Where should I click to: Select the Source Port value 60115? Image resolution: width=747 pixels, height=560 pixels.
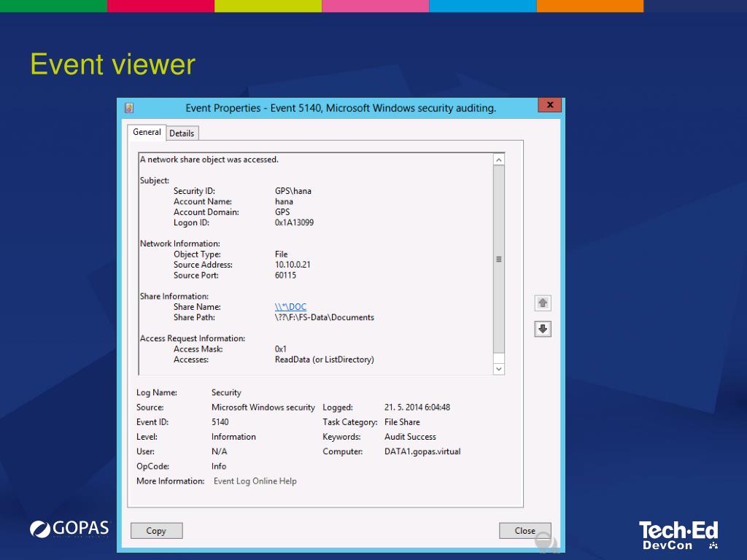coord(285,275)
